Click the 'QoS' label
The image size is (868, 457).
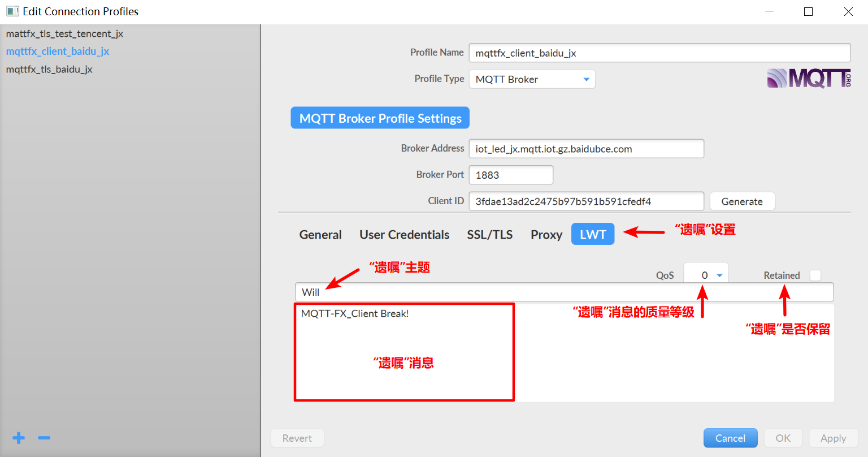[x=665, y=275]
